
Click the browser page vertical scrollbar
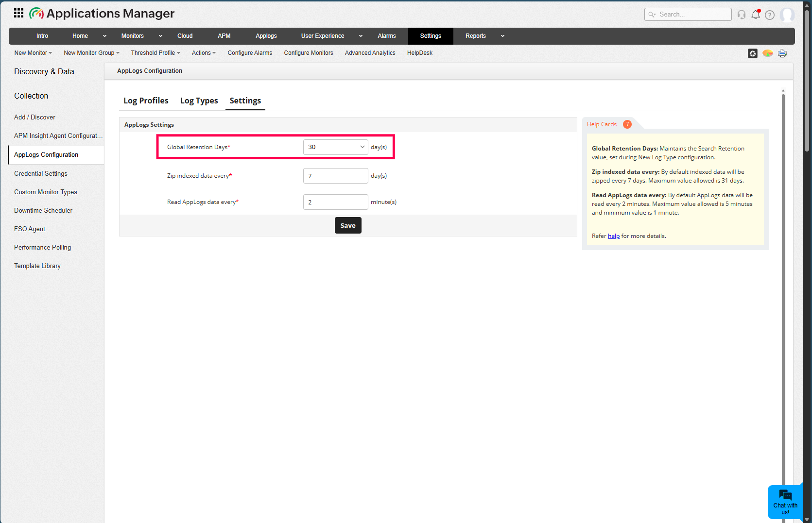(807, 82)
